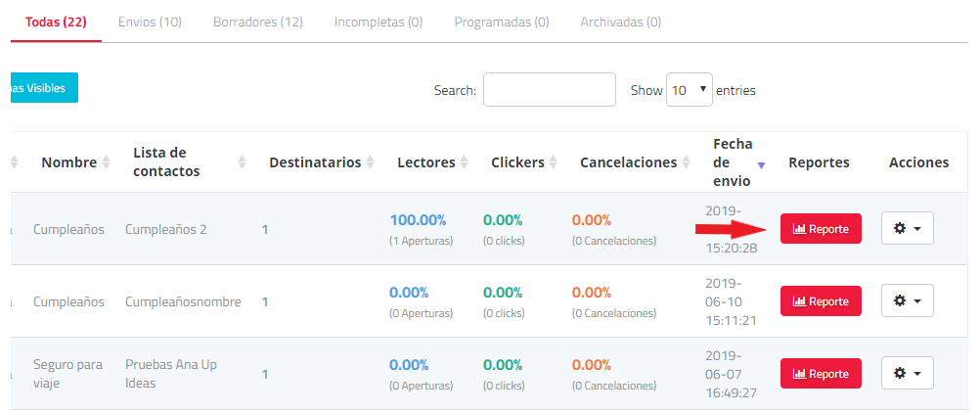
Task: Open the Programadas (0) tab
Action: click(501, 22)
